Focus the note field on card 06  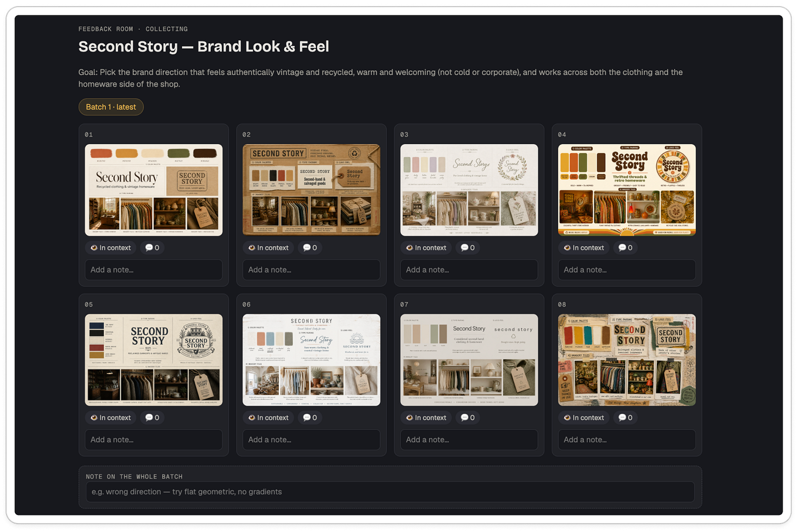[311, 440]
